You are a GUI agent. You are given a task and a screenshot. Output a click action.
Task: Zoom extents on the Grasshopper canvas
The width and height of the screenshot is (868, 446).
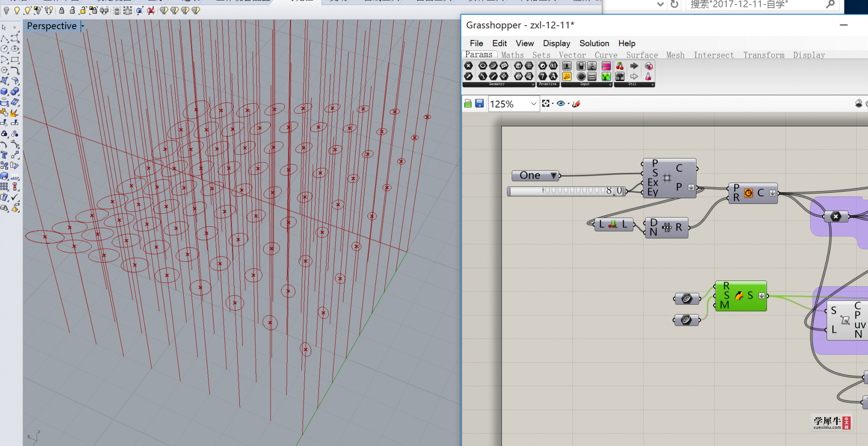[x=546, y=103]
